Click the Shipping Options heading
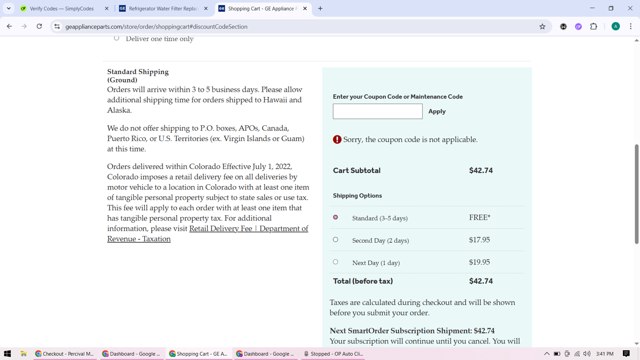Image resolution: width=640 pixels, height=360 pixels. pos(357,196)
